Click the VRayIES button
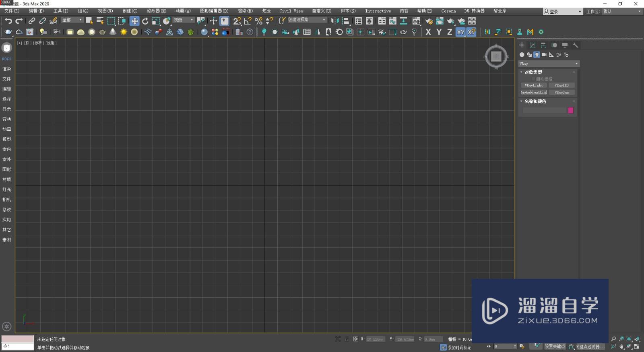This screenshot has width=644, height=352. (x=561, y=85)
